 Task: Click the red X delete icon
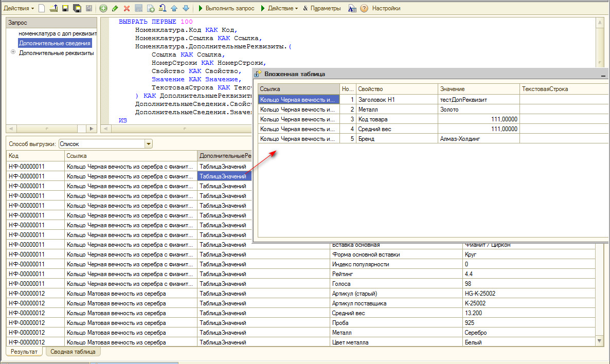coord(127,8)
